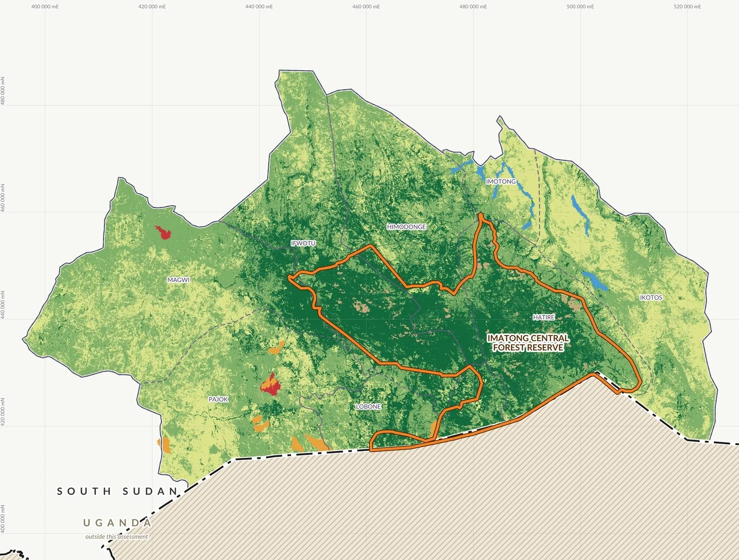Click the 420 000 mN northing label
Image resolution: width=739 pixels, height=560 pixels.
tap(3, 412)
